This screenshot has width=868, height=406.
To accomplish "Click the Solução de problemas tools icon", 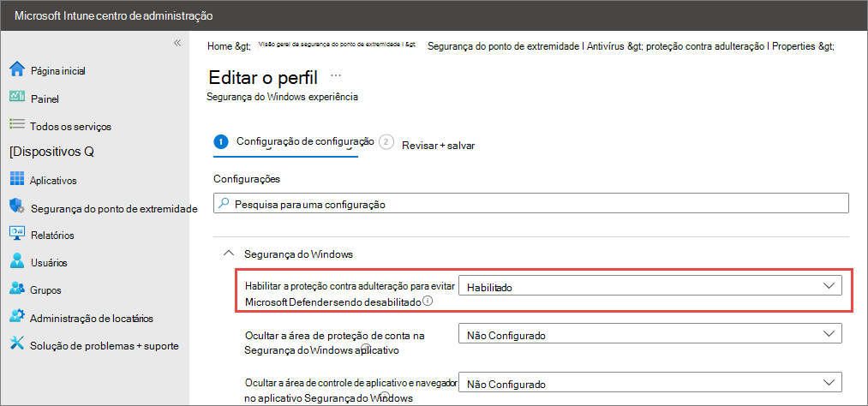I will [17, 344].
